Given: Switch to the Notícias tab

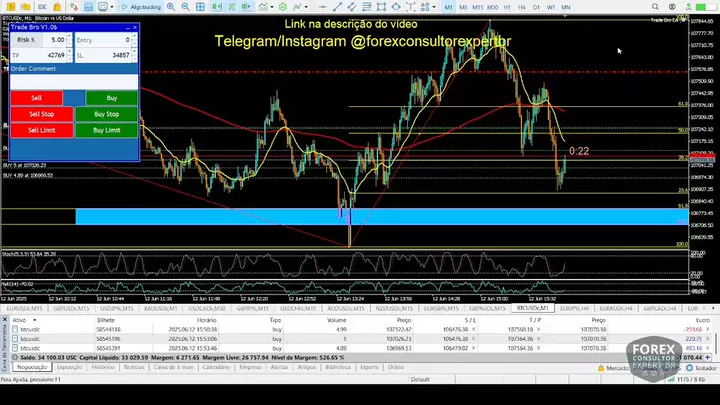Looking at the screenshot, I should pos(134,367).
